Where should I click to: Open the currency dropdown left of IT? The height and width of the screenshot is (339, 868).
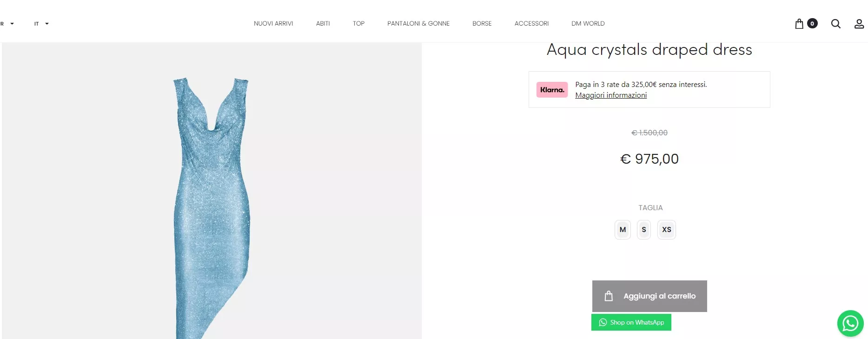pyautogui.click(x=7, y=24)
